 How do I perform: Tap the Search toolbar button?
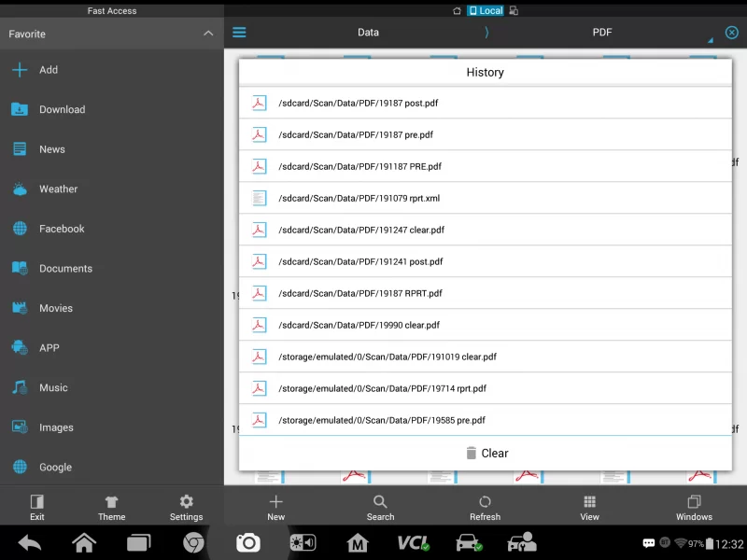coord(380,507)
